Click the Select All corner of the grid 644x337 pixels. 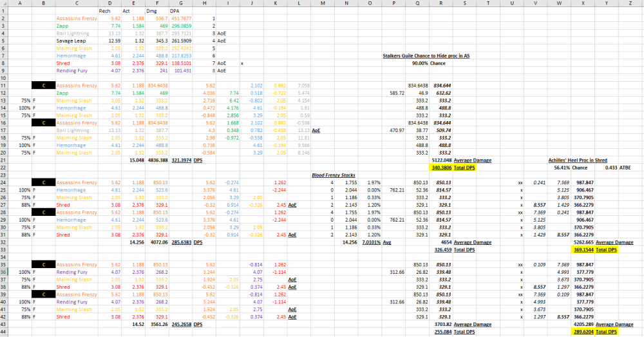point(4,3)
